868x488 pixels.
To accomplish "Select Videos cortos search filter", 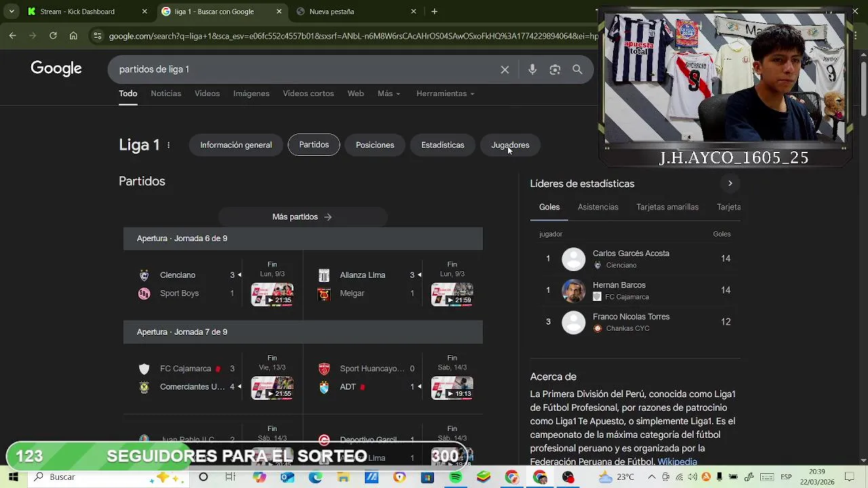I will (309, 94).
